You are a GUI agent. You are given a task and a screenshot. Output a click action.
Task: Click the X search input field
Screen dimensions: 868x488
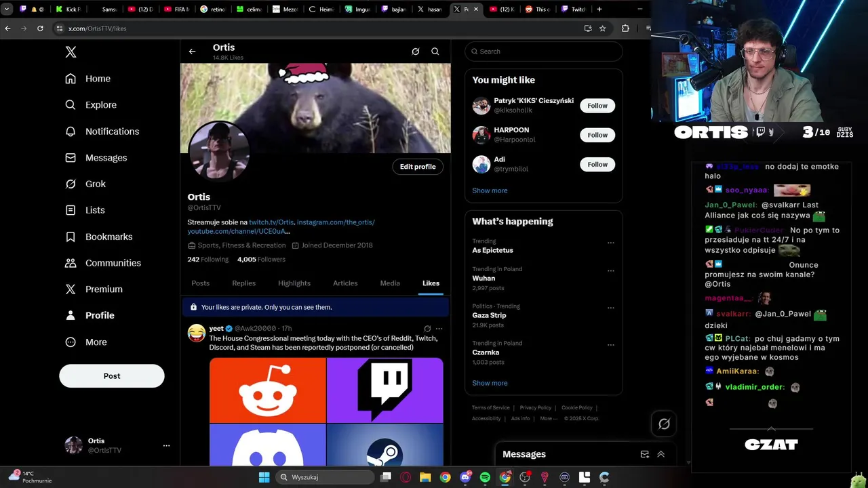tap(544, 52)
